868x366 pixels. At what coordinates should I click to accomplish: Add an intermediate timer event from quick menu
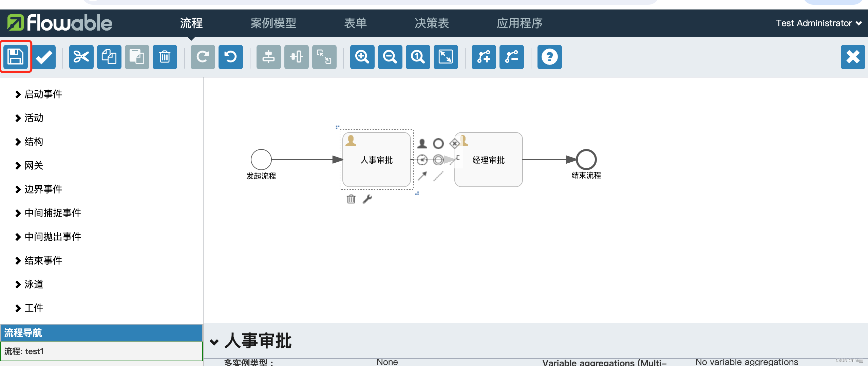pos(422,160)
